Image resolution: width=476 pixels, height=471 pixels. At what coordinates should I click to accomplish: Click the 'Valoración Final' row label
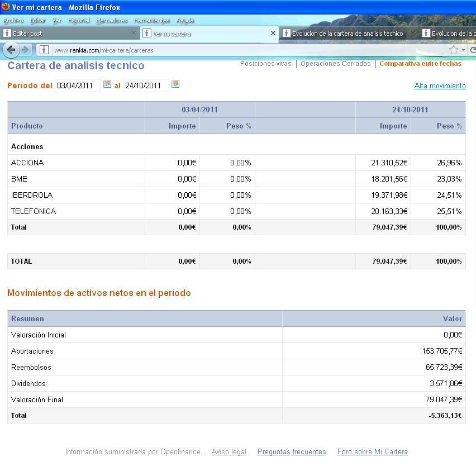click(x=37, y=399)
